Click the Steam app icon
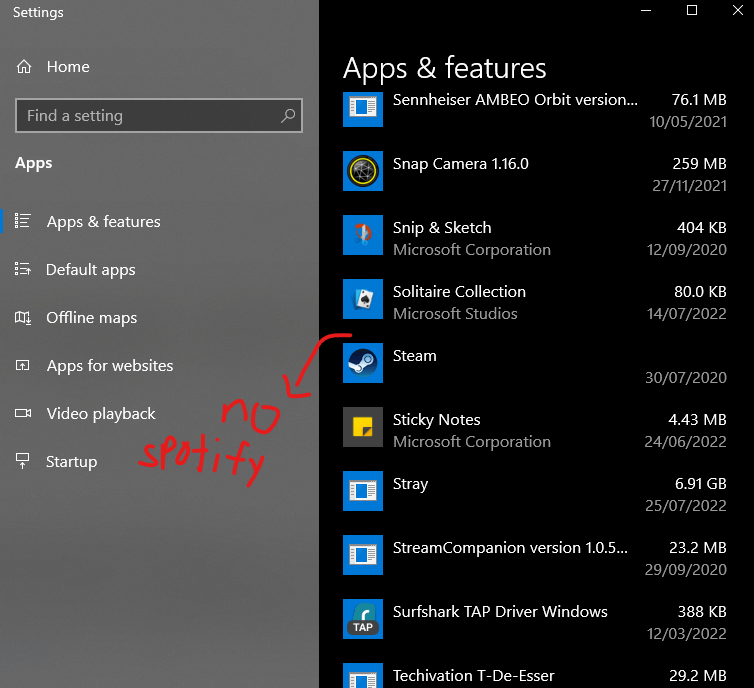Viewport: 754px width, 688px height. (363, 363)
